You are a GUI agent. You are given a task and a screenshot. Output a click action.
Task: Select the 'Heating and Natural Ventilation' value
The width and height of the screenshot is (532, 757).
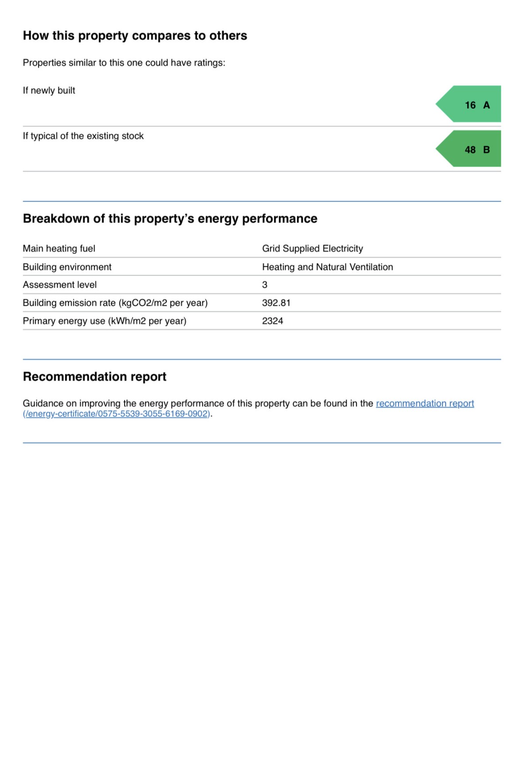[x=327, y=267]
